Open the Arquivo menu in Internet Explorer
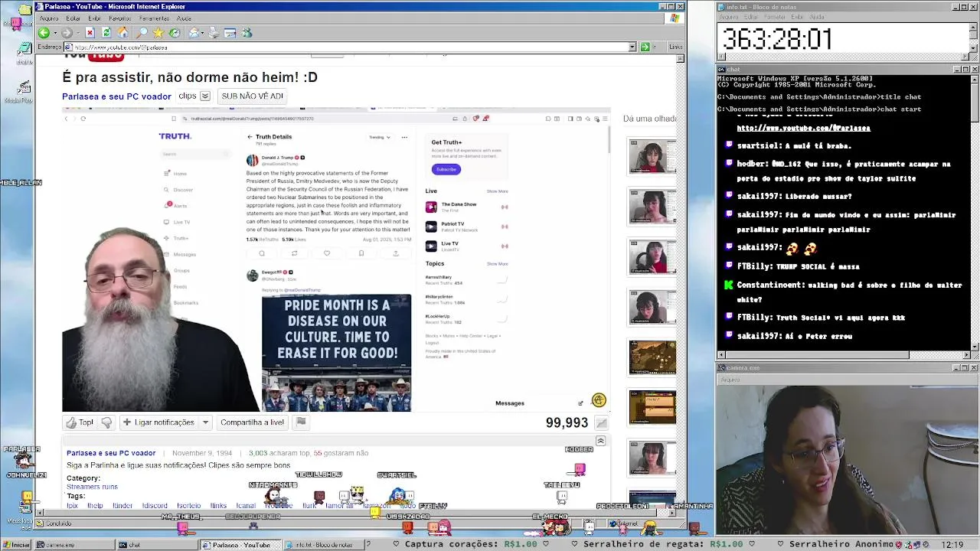The height and width of the screenshot is (551, 980). (x=49, y=18)
